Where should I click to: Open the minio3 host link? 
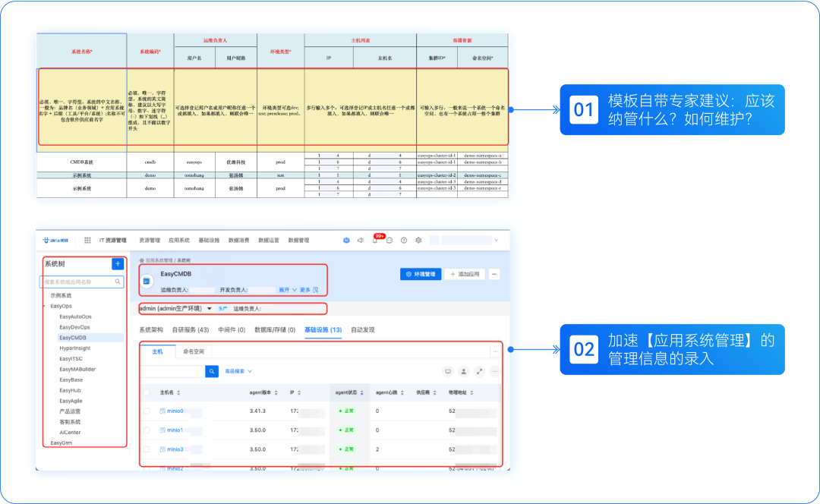point(175,449)
